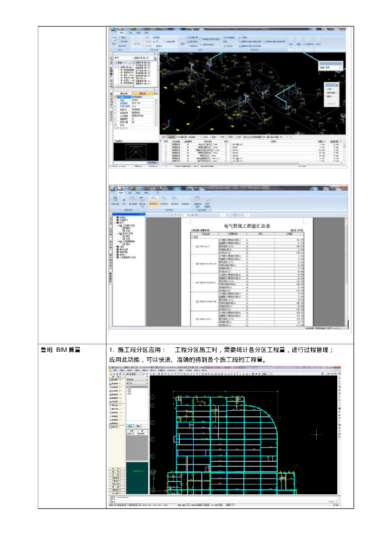Open the first menu in the BIM menu bar
392x555 pixels.
click(114, 370)
